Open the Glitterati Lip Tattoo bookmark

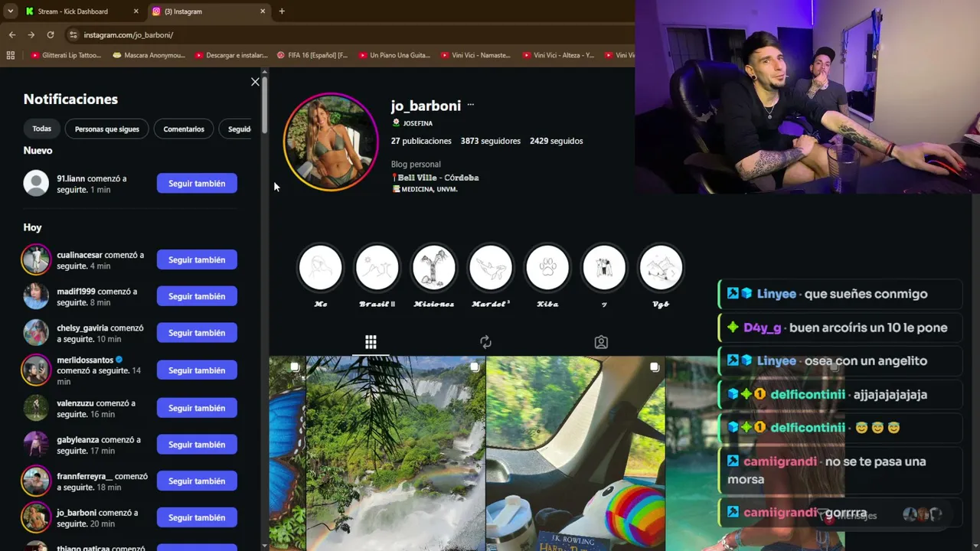(66, 55)
